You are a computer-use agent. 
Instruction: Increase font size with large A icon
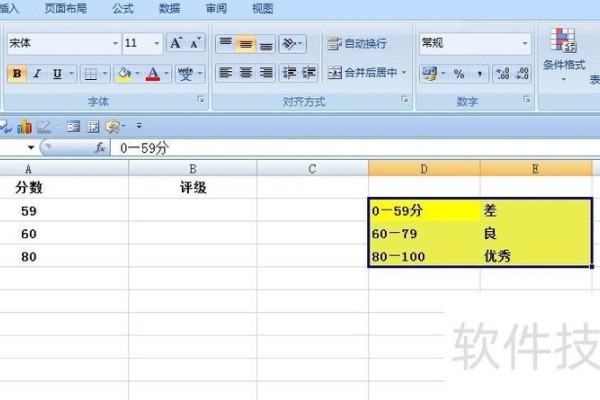tap(176, 43)
